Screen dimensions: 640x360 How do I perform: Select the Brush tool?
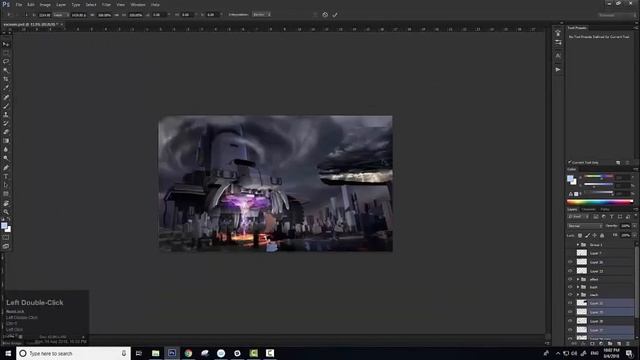click(x=6, y=106)
